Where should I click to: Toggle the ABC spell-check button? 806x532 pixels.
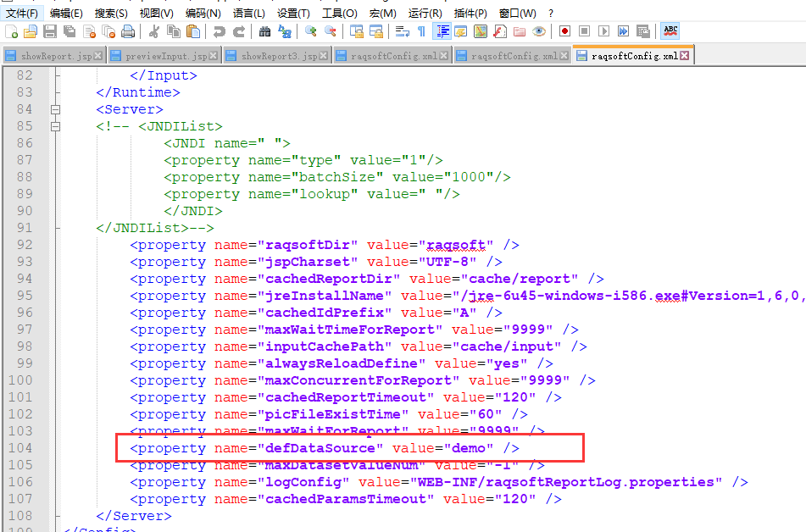click(670, 31)
